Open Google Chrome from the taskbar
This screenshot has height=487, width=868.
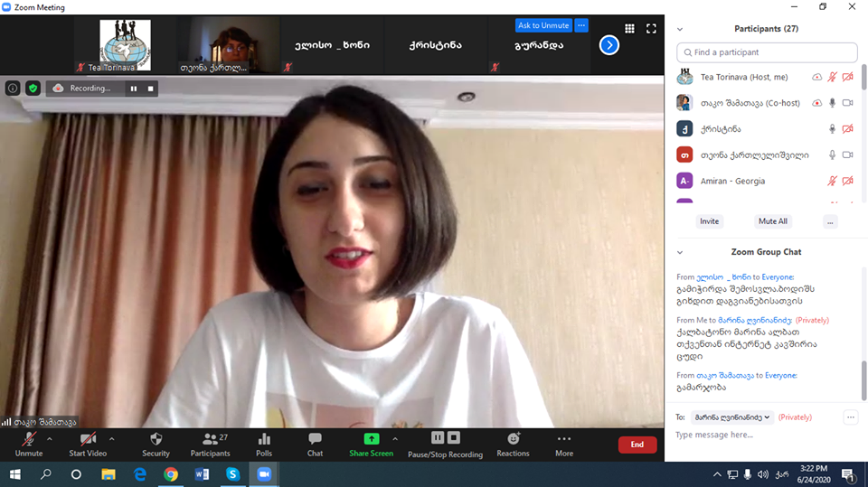point(171,474)
